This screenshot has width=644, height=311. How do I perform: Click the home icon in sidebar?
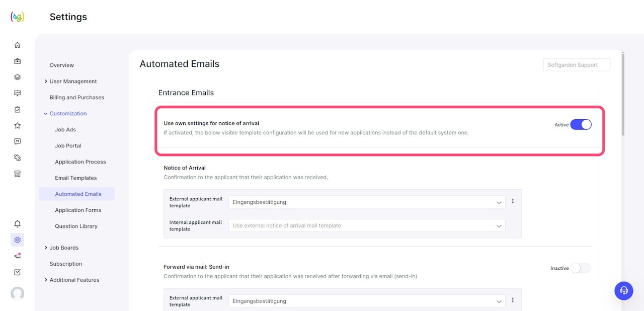(x=18, y=45)
